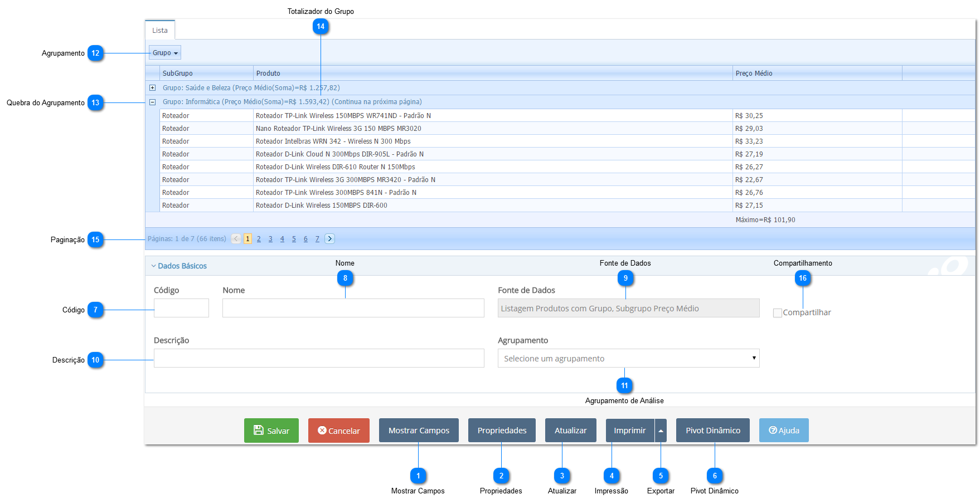Viewport: 980px width, 504px height.
Task: Sort by the Preço Médio column header
Action: pos(817,74)
